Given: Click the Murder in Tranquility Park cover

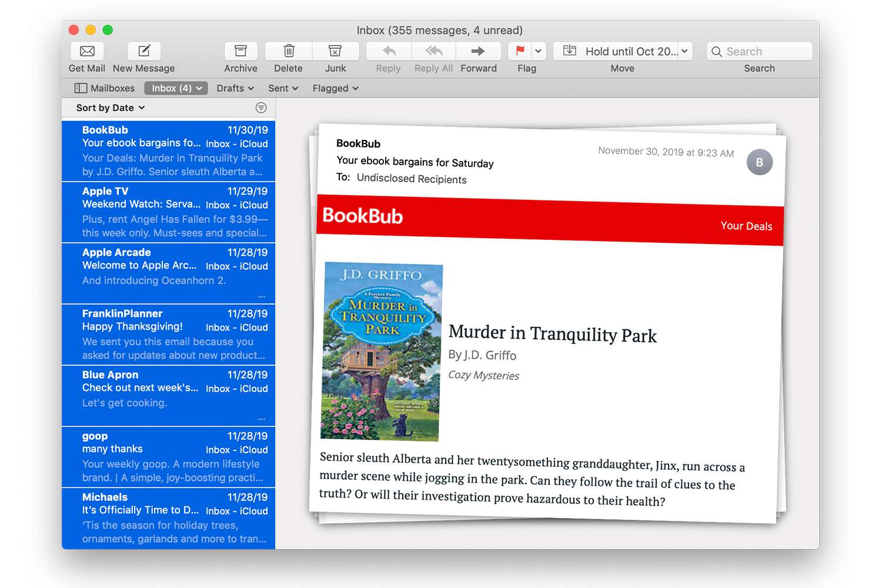Looking at the screenshot, I should (x=382, y=352).
